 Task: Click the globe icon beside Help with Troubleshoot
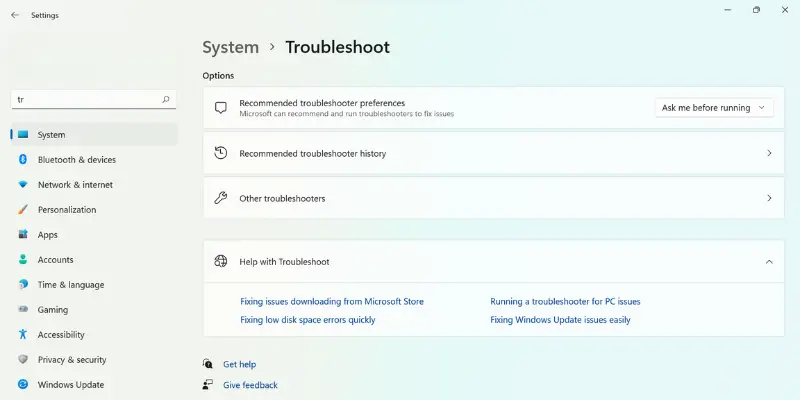(220, 261)
